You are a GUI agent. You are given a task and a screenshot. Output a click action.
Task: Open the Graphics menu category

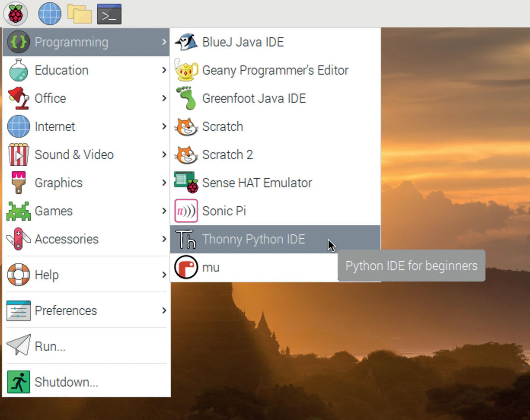coord(86,183)
